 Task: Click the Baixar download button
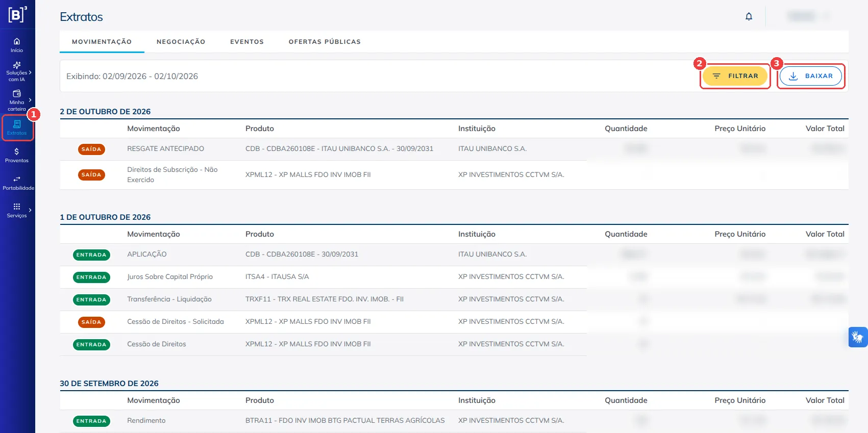click(x=811, y=76)
